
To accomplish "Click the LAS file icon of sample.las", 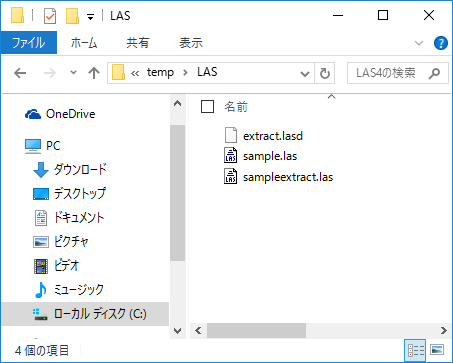I will click(231, 155).
